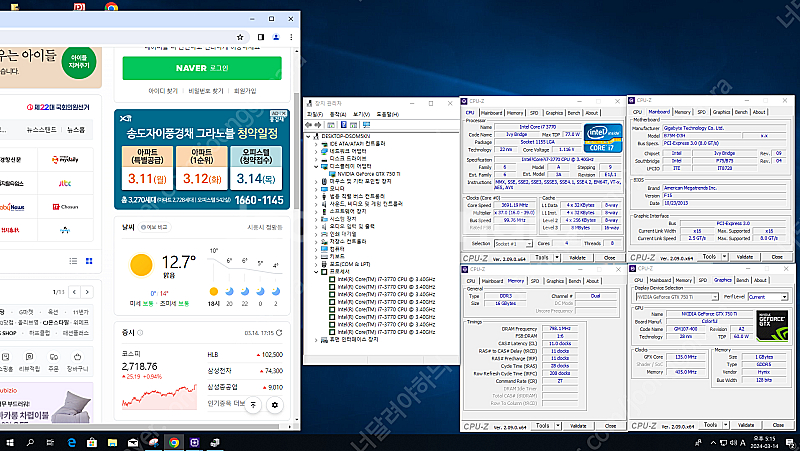Open Tools dropdown arrow in CPU tab window
Image resolution: width=800 pixels, height=451 pixels.
coord(556,258)
